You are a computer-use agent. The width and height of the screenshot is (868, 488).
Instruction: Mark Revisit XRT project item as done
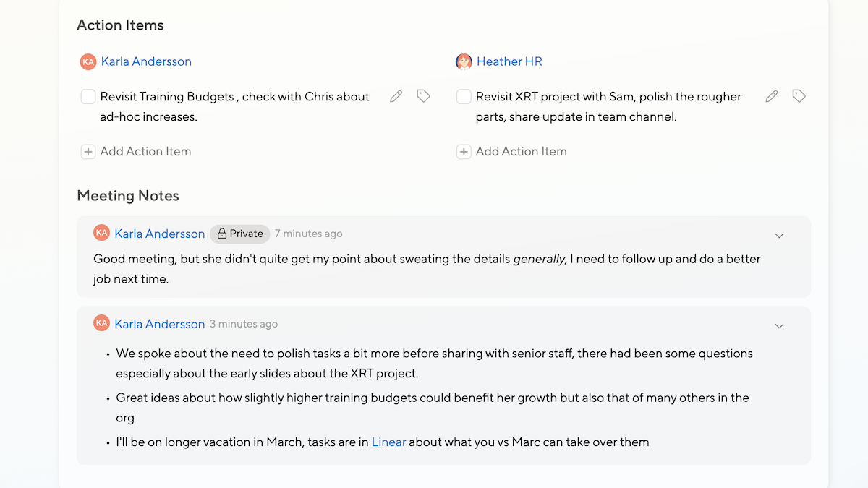click(x=464, y=97)
